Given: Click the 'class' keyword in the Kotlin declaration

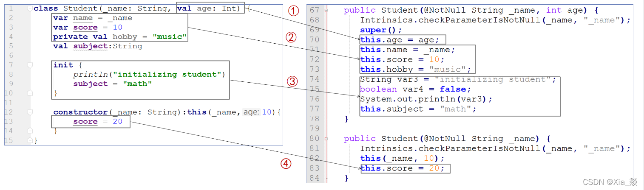Looking at the screenshot, I should pos(46,8).
